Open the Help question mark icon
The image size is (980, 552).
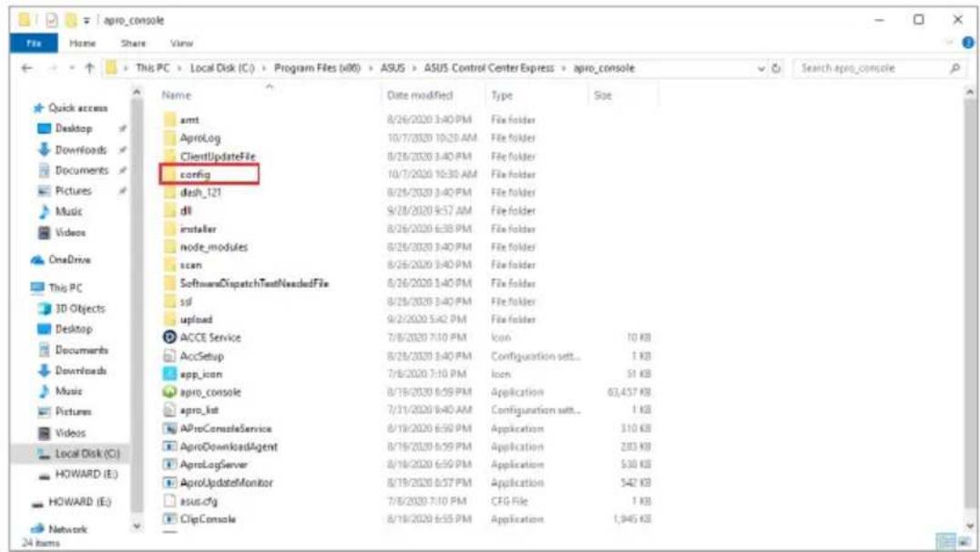pos(968,43)
